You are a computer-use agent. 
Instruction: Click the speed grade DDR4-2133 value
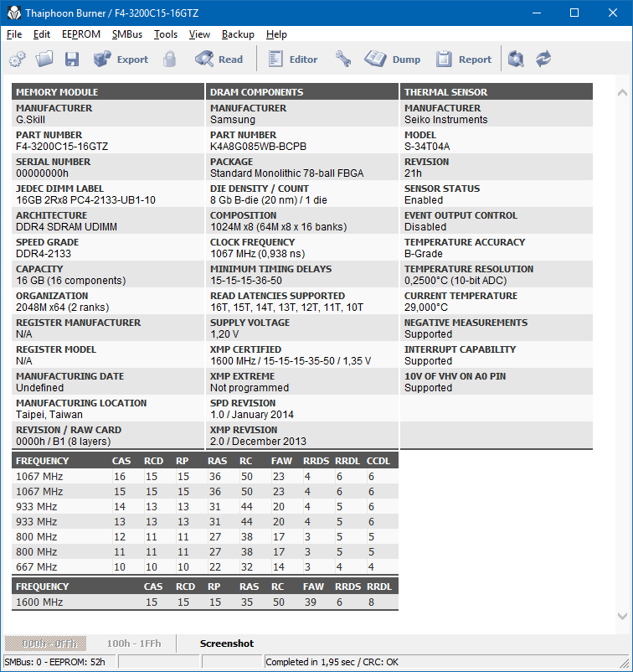coord(44,254)
